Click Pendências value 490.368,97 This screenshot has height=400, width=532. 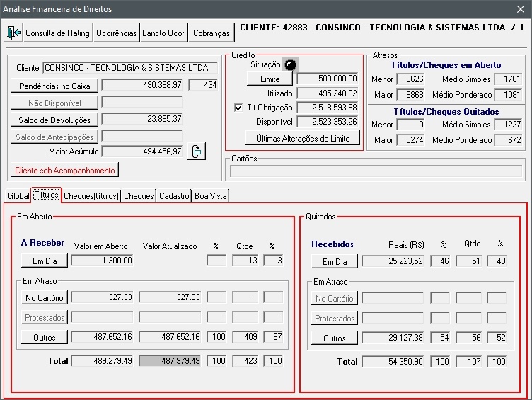[x=141, y=85]
